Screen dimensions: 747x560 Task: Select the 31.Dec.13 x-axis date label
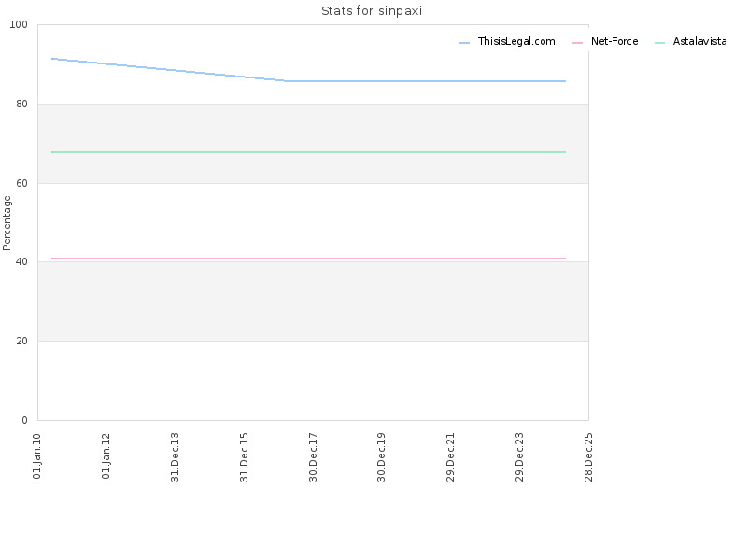click(175, 457)
